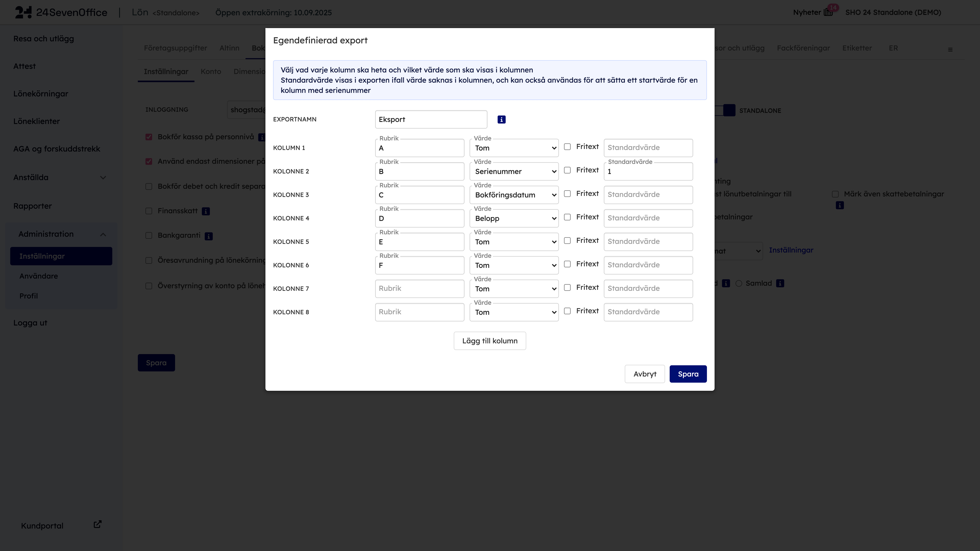Viewport: 980px width, 551px height.
Task: Open Värde dropdown for Kolonne 5
Action: [x=514, y=242]
